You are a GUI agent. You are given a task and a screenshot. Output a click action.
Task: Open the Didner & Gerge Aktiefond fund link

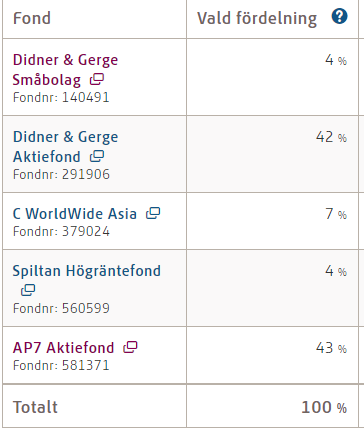[x=65, y=147]
